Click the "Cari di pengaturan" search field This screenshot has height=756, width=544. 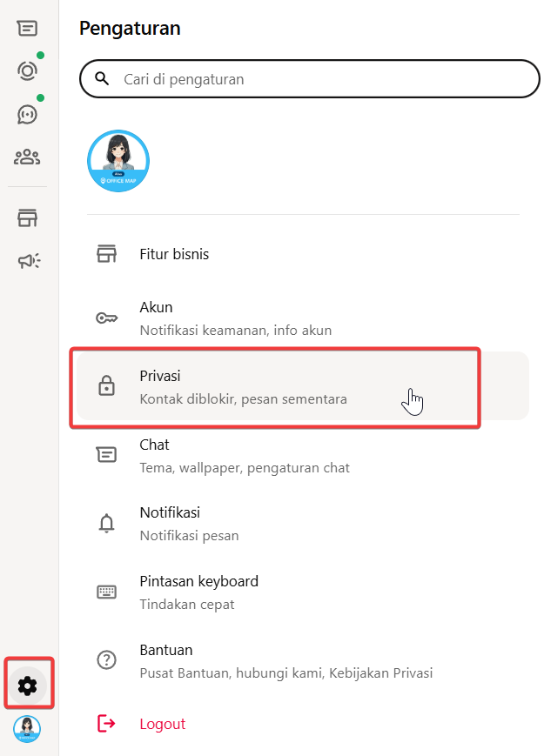point(322,79)
